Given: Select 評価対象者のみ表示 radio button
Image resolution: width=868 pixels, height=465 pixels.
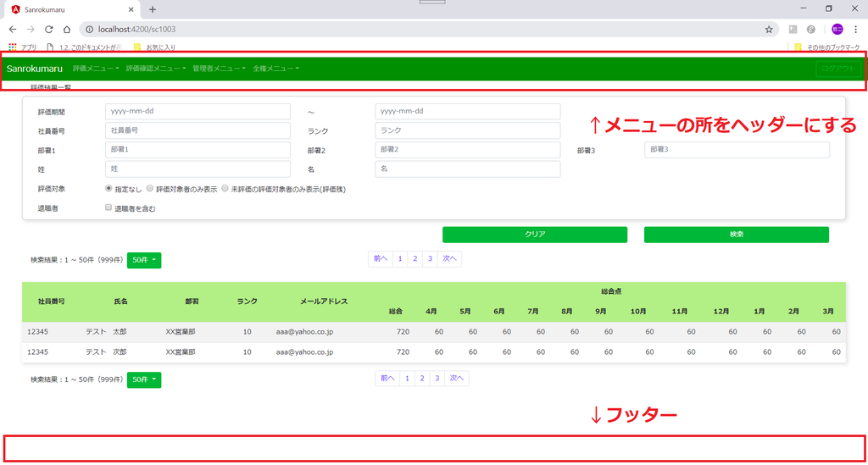Looking at the screenshot, I should click(150, 189).
